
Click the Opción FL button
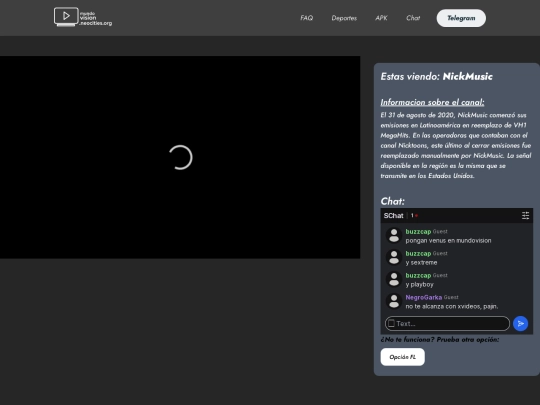click(x=403, y=357)
